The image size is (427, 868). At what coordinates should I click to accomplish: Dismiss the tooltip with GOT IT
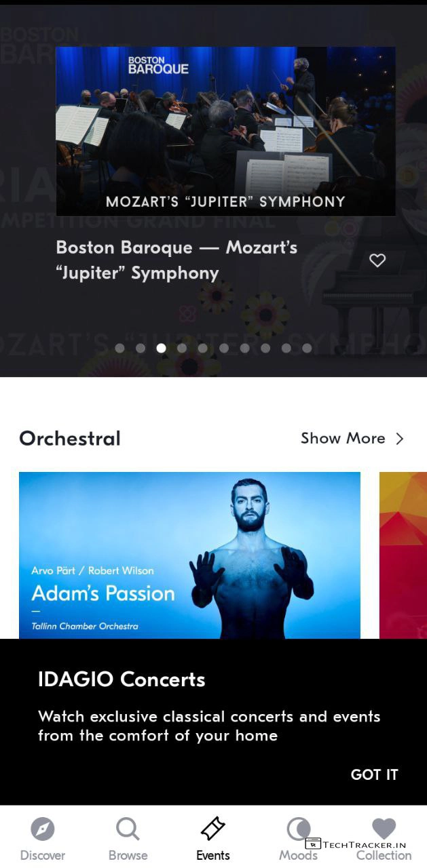click(374, 774)
